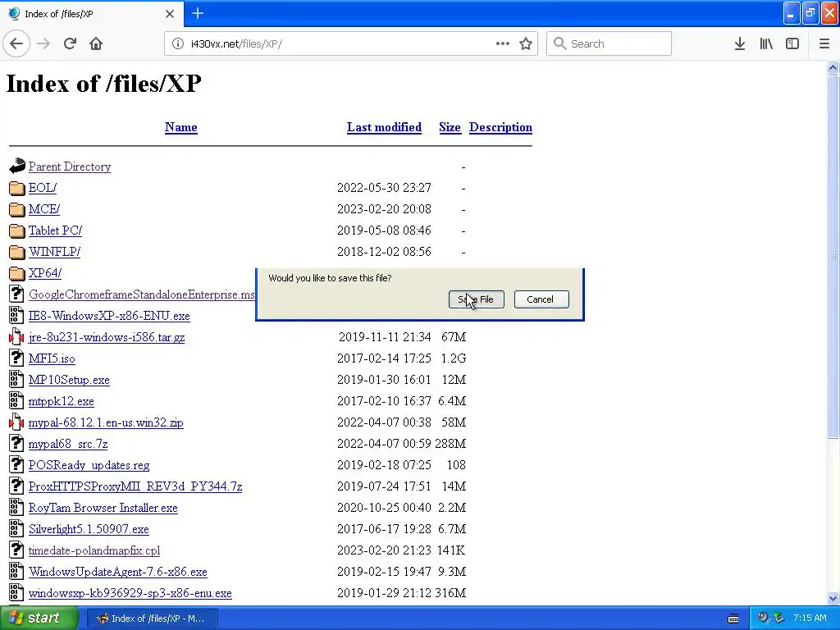
Task: Download timedate-polandmapfix.cpl link
Action: point(94,550)
